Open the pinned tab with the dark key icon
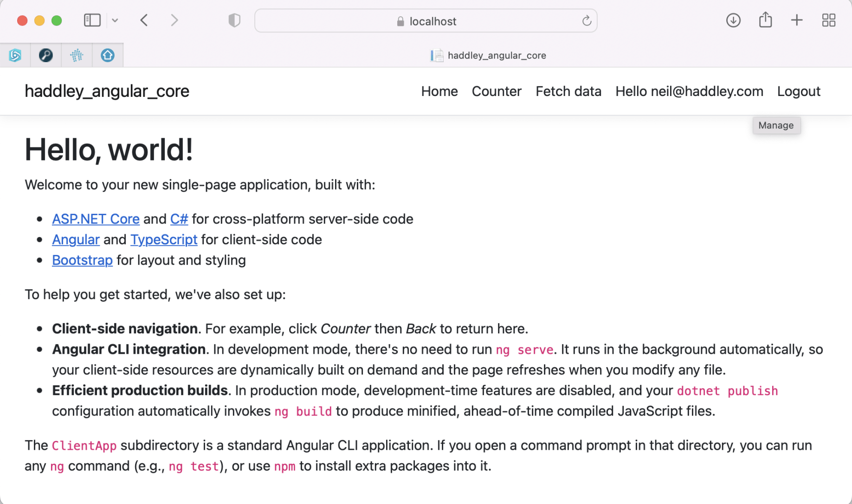 pos(46,55)
